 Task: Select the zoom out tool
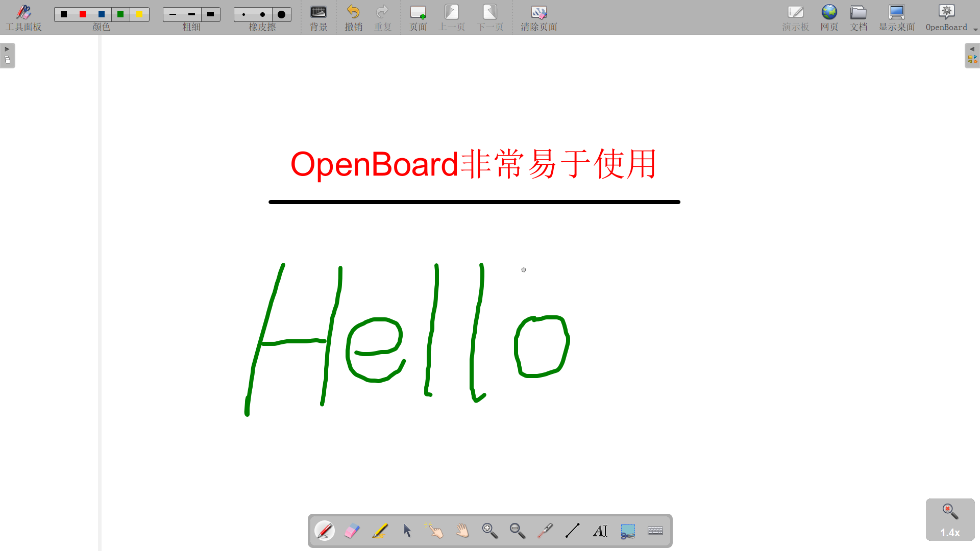518,531
